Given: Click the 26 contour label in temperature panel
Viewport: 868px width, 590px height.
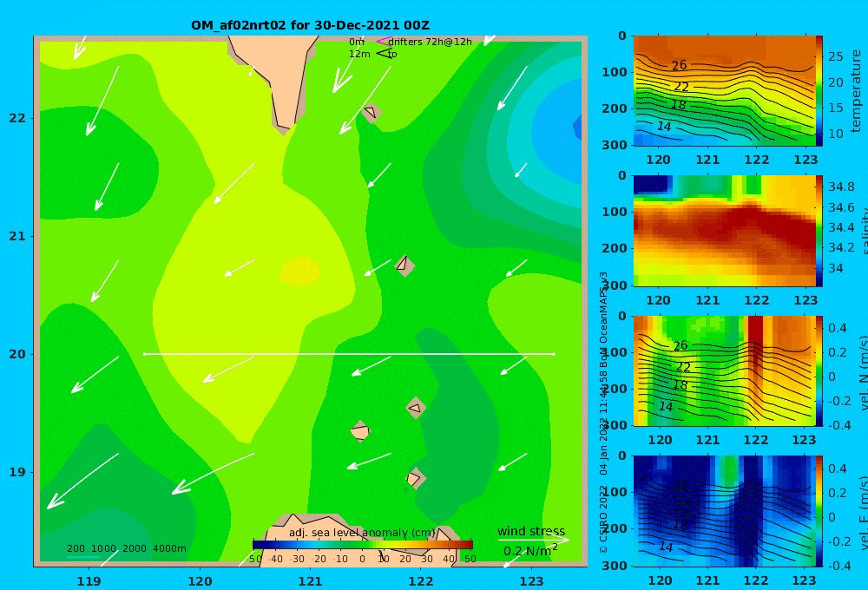Looking at the screenshot, I should coord(680,65).
